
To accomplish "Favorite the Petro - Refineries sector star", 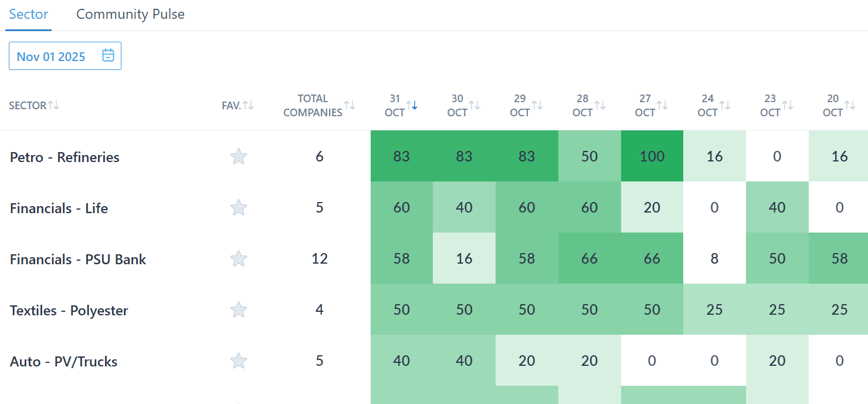I will pos(238,157).
